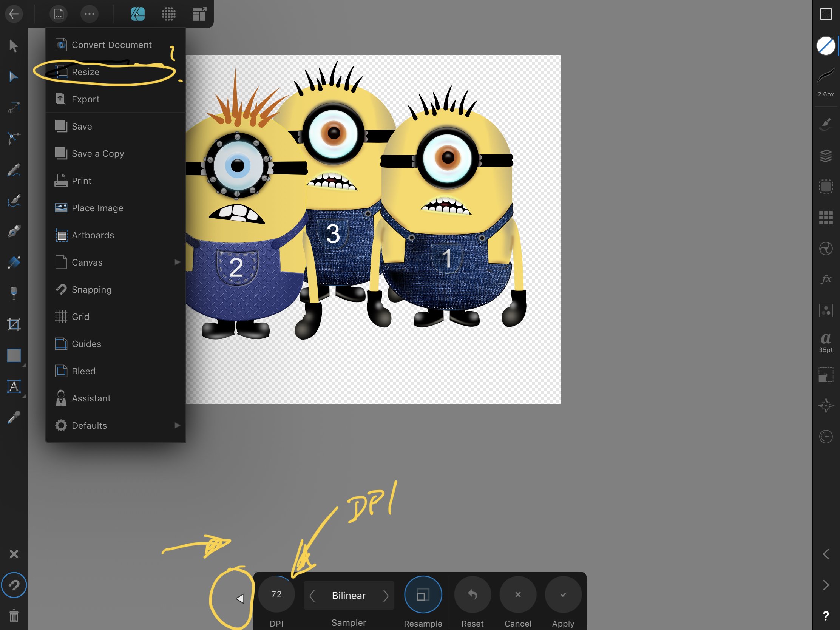840x630 pixels.
Task: Tap the back arrow to exit document
Action: click(x=14, y=14)
